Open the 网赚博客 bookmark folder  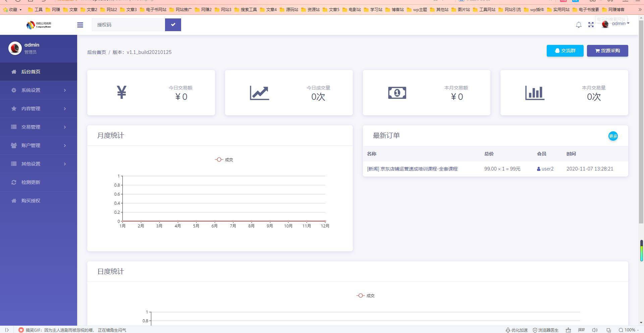tap(613, 10)
